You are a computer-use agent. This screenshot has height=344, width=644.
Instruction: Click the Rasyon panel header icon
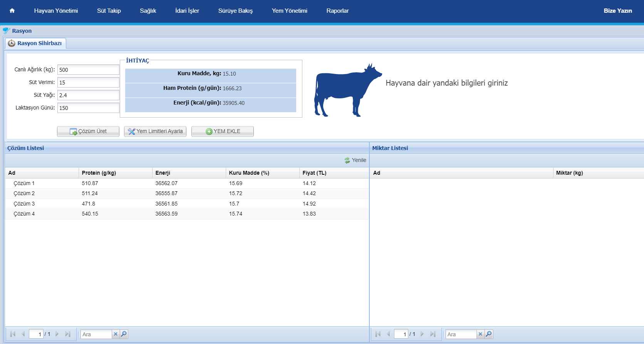click(x=6, y=31)
